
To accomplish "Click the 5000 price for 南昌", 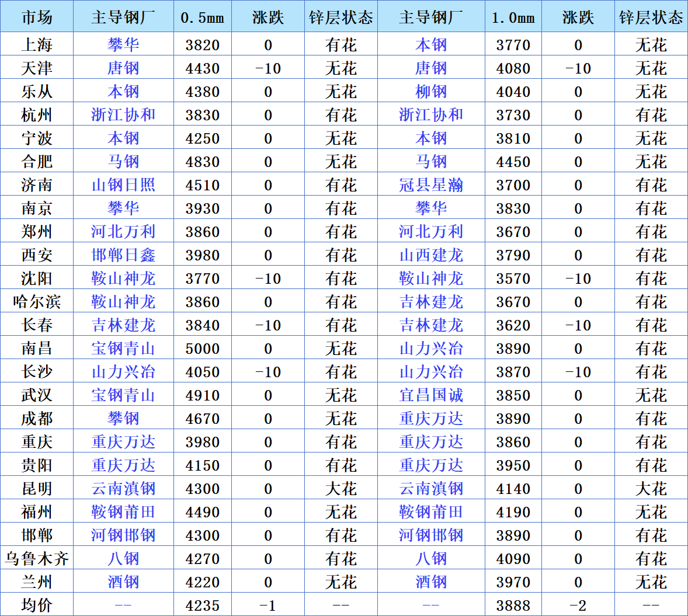I will 202,349.
